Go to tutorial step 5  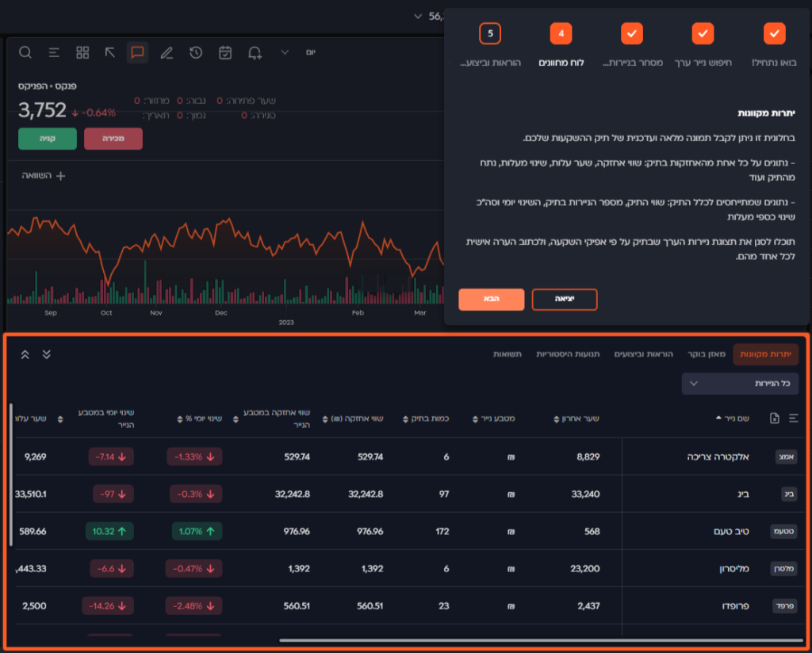pyautogui.click(x=490, y=34)
